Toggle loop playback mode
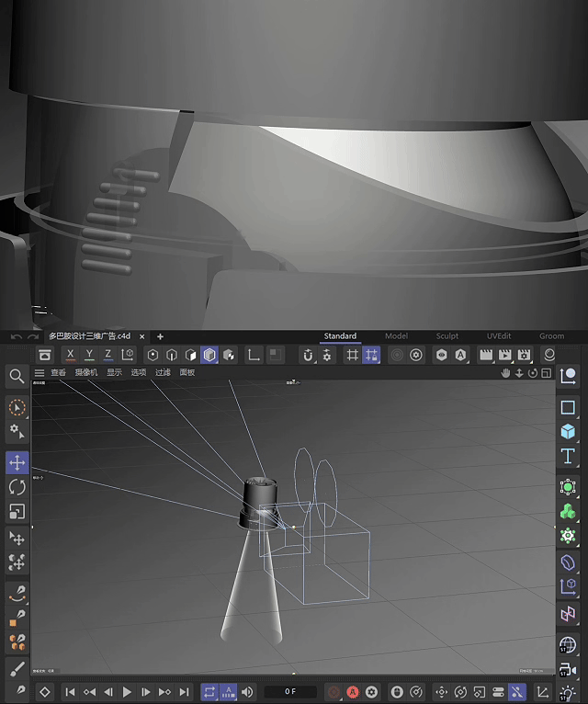 [x=209, y=692]
